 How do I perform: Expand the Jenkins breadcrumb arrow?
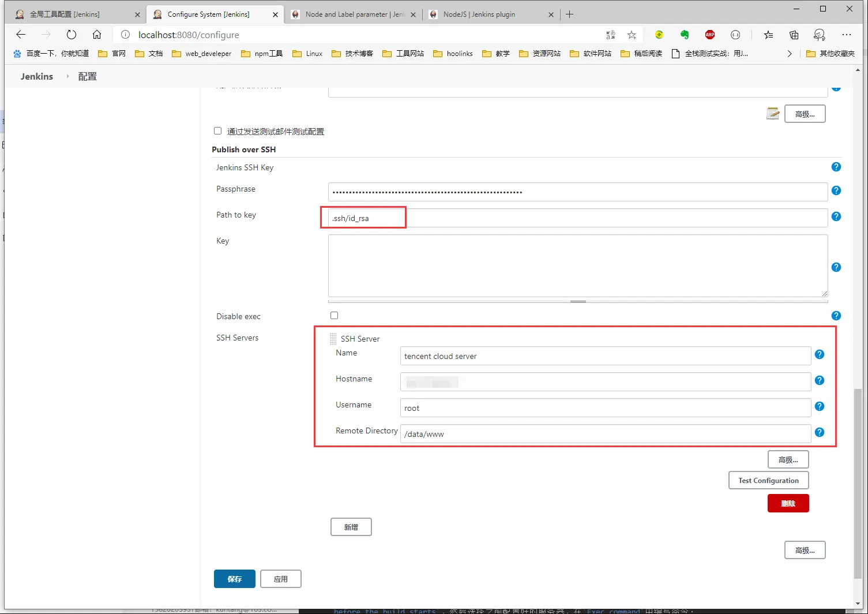point(67,76)
